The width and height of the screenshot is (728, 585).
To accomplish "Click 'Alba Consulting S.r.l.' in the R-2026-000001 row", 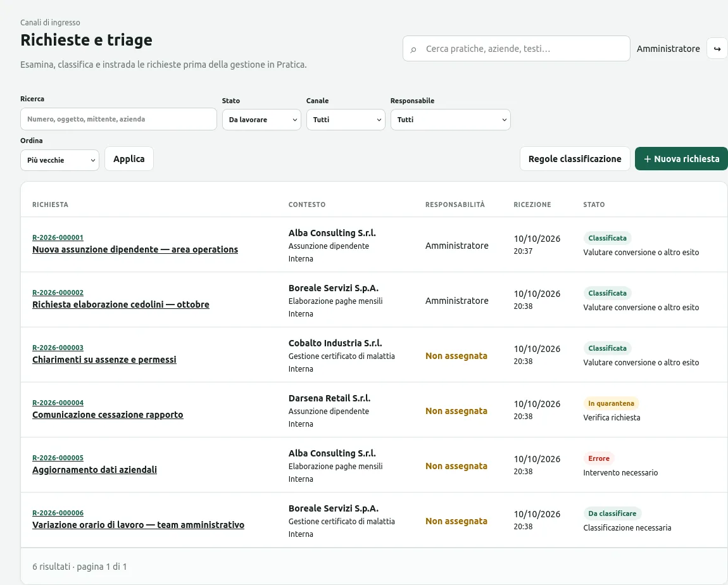I will [332, 233].
